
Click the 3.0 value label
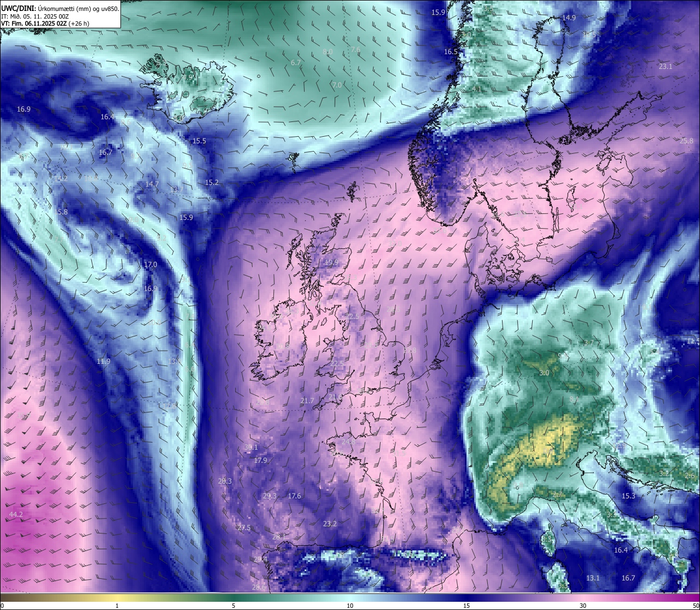point(544,373)
